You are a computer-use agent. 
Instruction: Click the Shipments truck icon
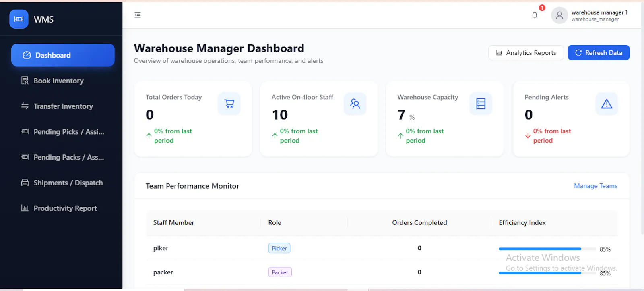25,182
